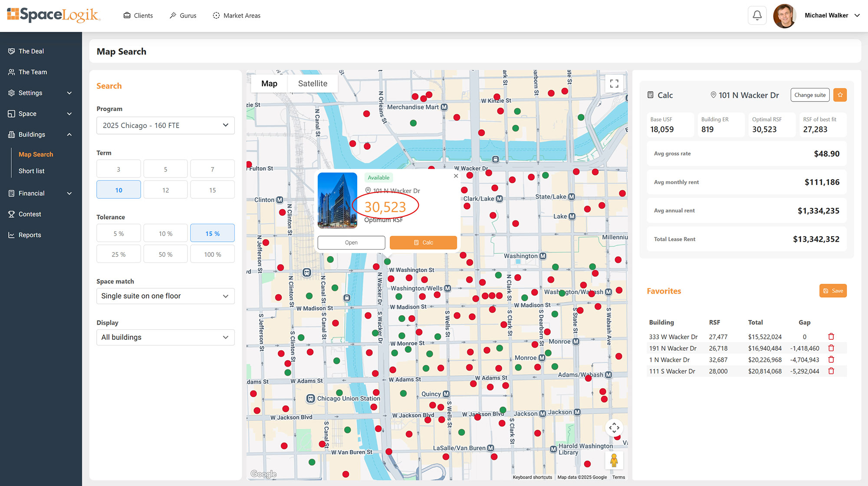
Task: Click the Street View pegman icon
Action: point(614,460)
